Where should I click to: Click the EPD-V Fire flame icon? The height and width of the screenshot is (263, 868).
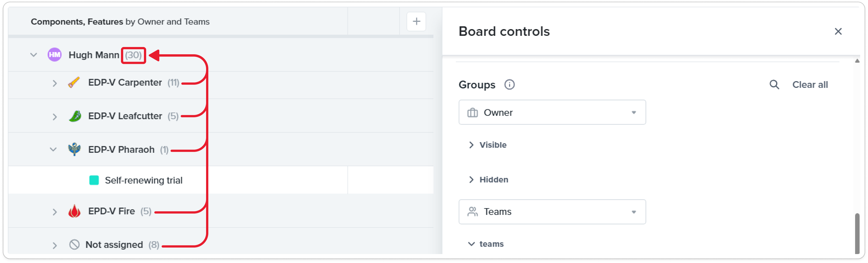click(x=74, y=211)
